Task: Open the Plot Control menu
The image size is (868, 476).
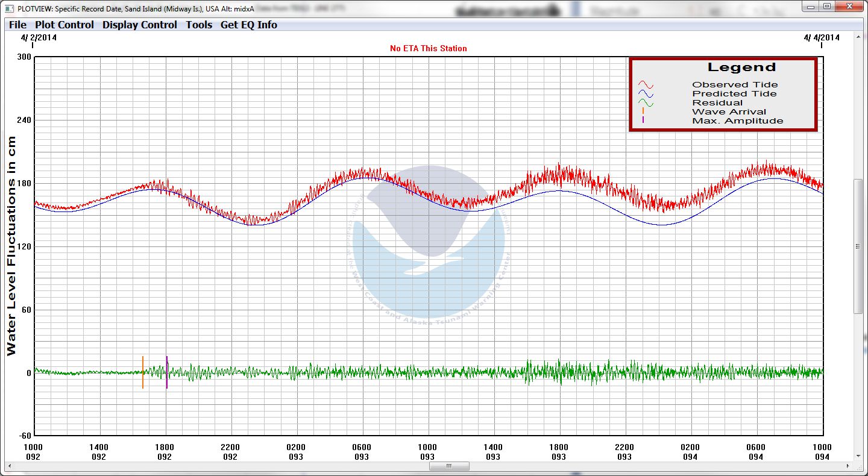Action: tap(64, 25)
